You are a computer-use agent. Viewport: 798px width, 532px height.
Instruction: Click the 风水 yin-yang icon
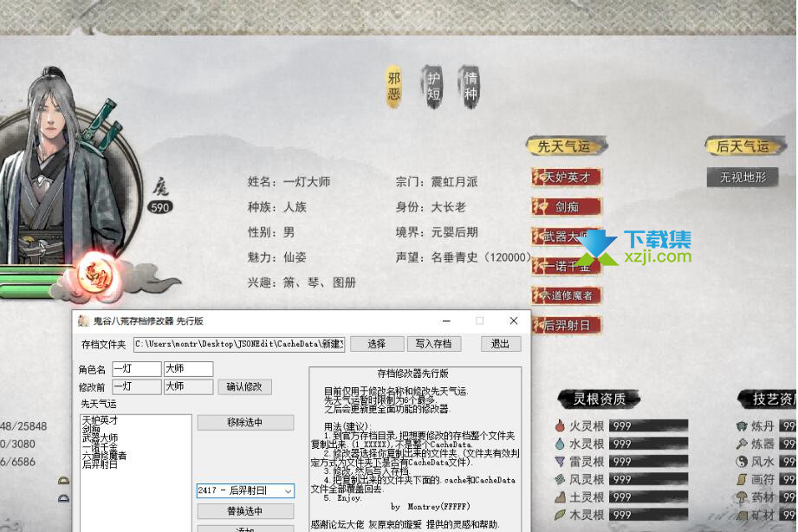pyautogui.click(x=742, y=462)
